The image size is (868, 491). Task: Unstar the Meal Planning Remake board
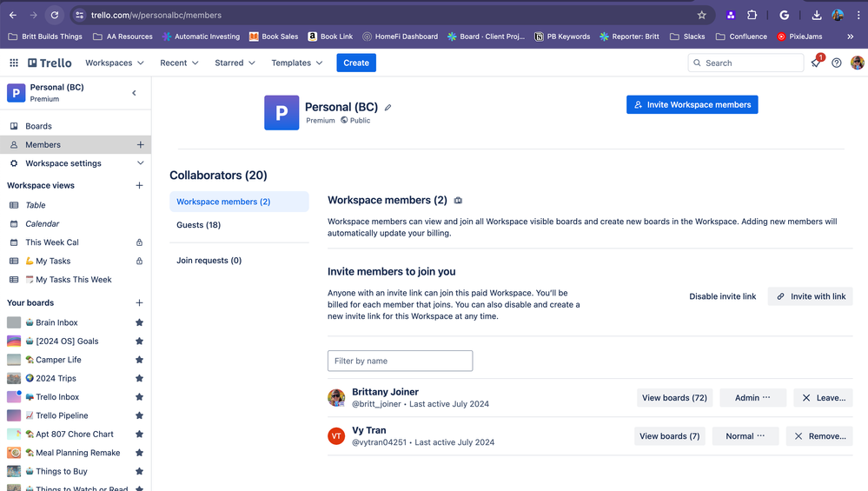(140, 453)
